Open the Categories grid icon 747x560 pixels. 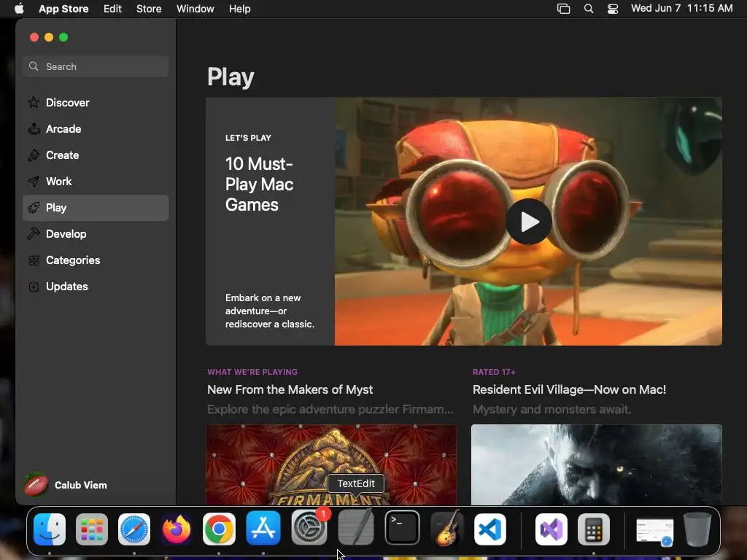[x=34, y=260]
